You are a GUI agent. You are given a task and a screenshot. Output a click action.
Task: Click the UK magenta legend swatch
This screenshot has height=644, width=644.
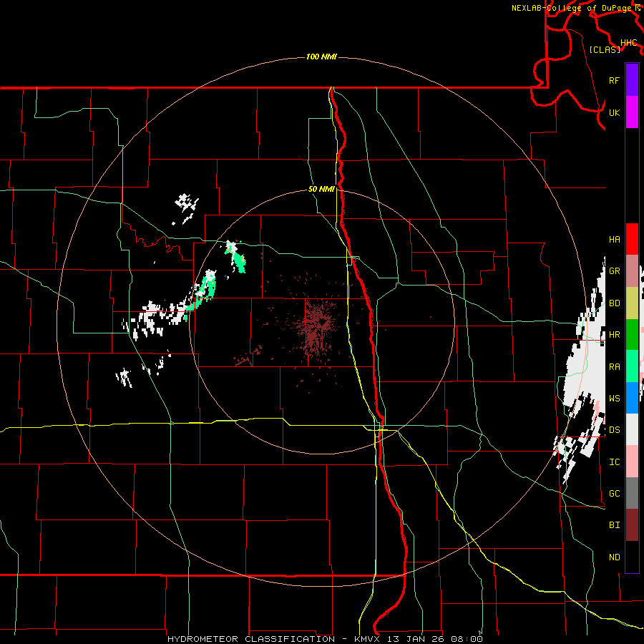point(632,112)
